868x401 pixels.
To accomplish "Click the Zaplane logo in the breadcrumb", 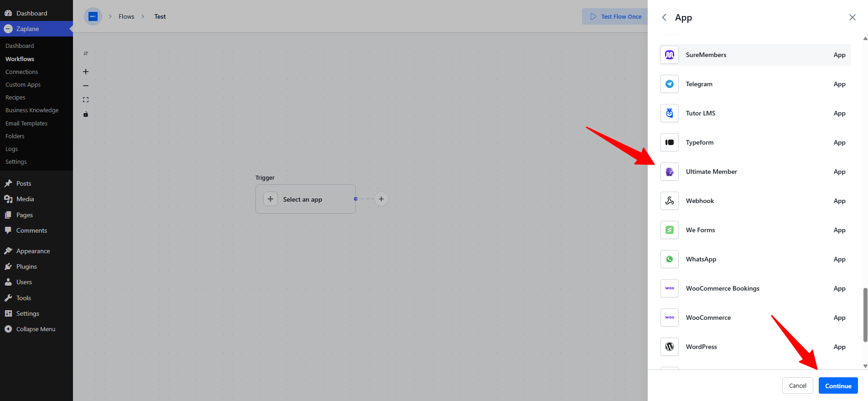I will tap(93, 16).
